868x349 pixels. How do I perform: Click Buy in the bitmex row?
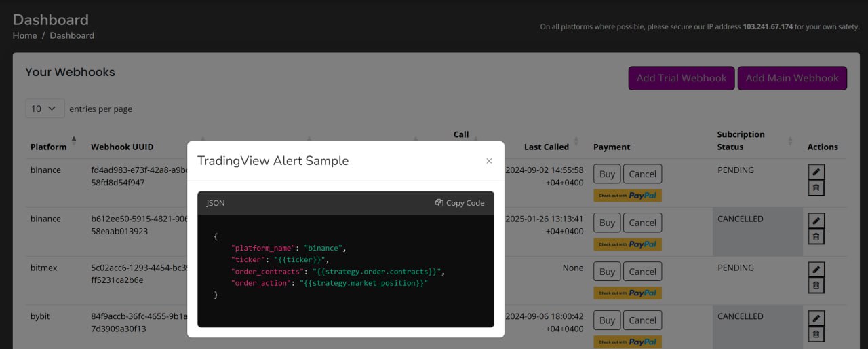pyautogui.click(x=607, y=272)
